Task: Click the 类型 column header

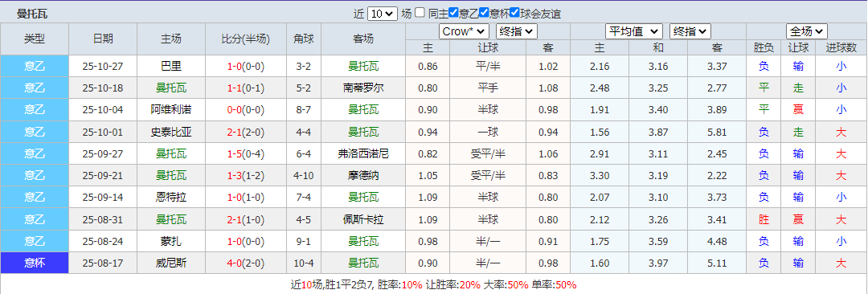Action: click(35, 39)
